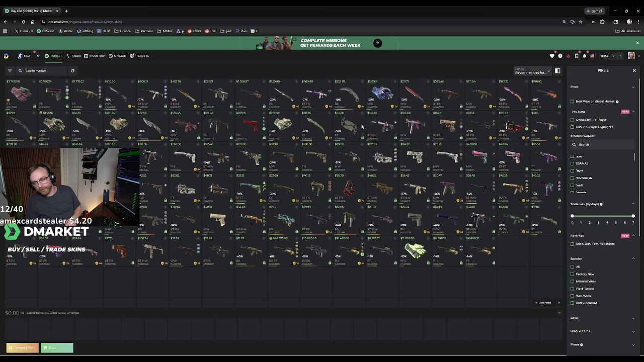Check the Minimal Wear exterior filter
Image resolution: width=644 pixels, height=362 pixels.
click(572, 282)
